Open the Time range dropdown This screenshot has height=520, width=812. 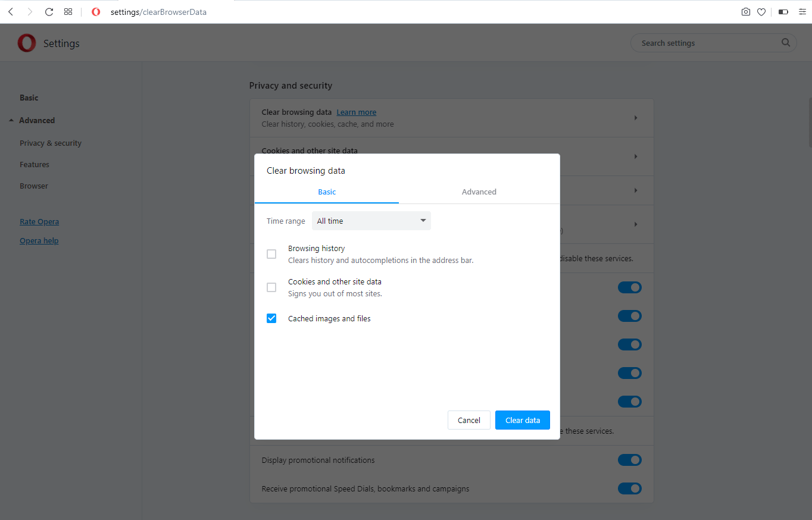(x=371, y=221)
